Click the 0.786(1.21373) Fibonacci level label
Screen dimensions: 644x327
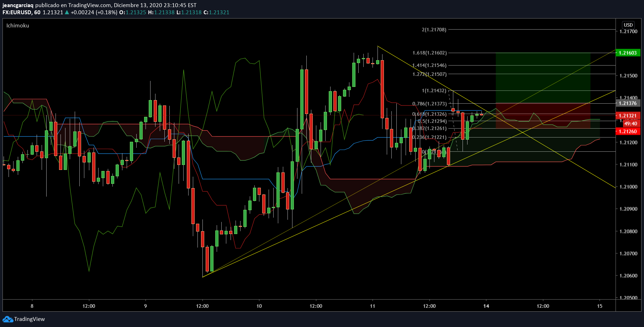429,104
